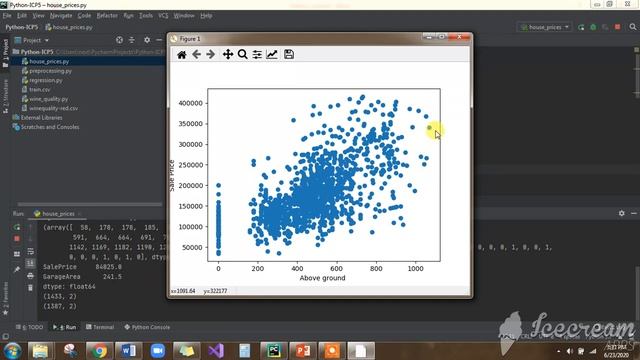Viewport: 640px width, 360px height.
Task: Open the Python Console tab
Action: (x=147, y=327)
